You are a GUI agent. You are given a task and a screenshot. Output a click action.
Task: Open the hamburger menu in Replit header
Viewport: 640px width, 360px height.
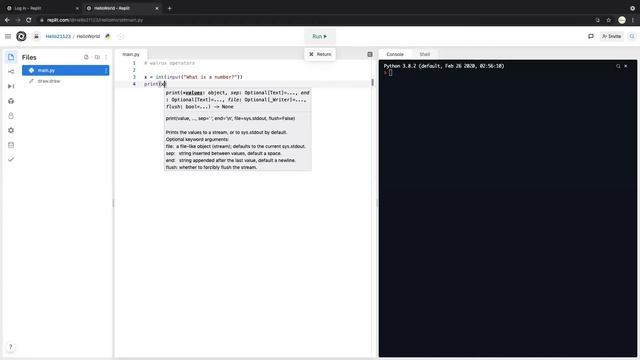click(x=8, y=36)
